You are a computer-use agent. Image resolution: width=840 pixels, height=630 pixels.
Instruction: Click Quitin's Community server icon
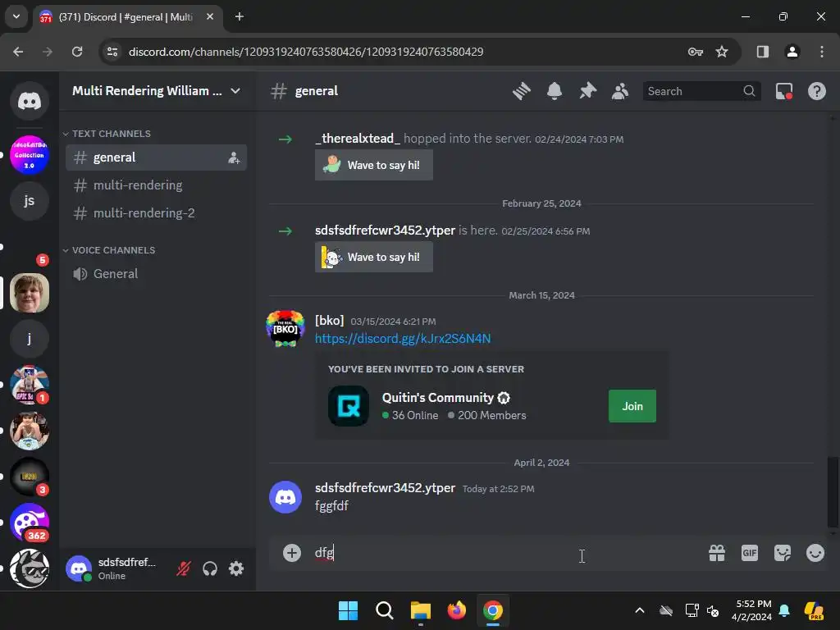[348, 406]
